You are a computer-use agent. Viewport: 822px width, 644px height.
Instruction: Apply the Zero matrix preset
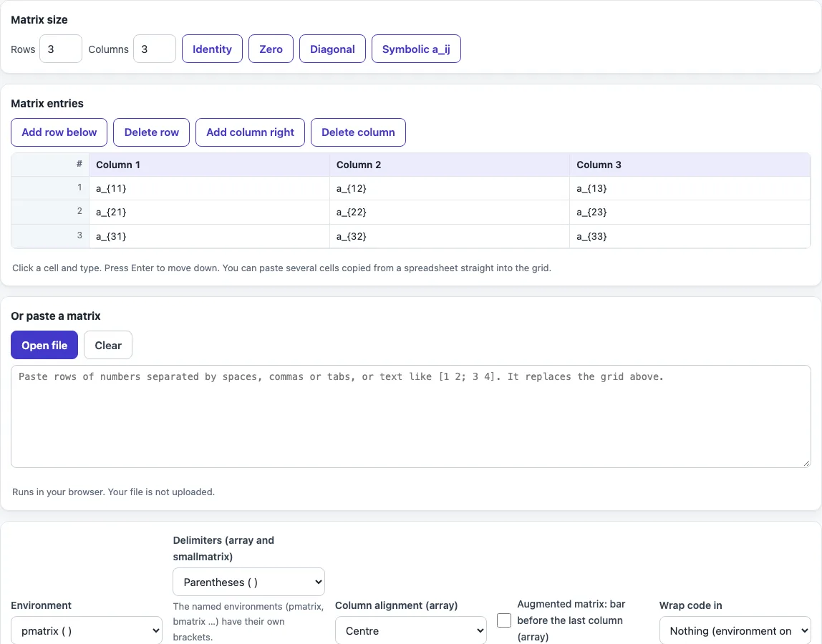pyautogui.click(x=271, y=49)
